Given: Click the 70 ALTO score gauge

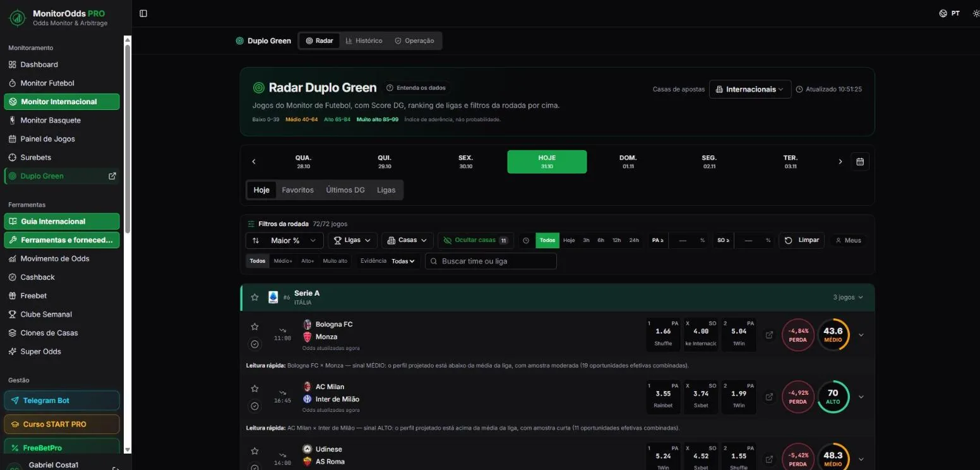Looking at the screenshot, I should pos(833,397).
